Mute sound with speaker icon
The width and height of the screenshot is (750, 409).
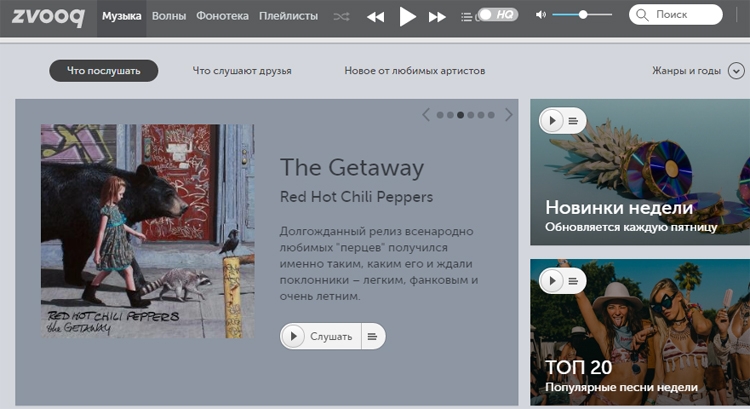pos(541,16)
